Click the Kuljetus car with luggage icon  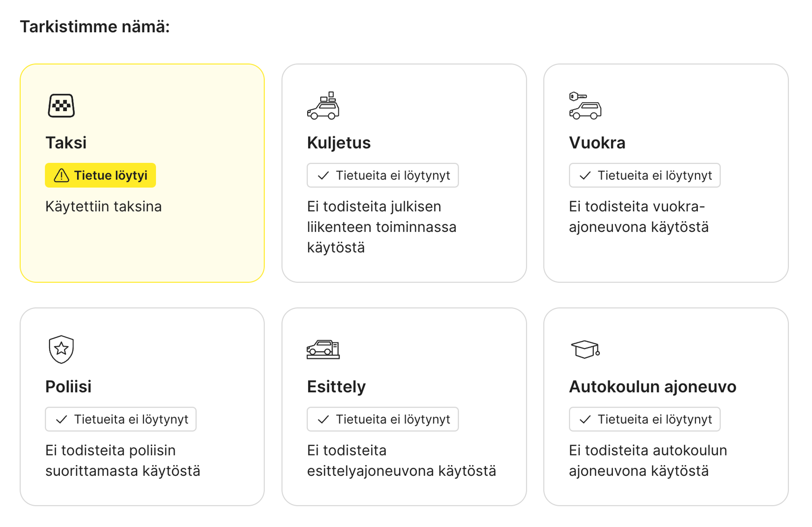point(323,106)
